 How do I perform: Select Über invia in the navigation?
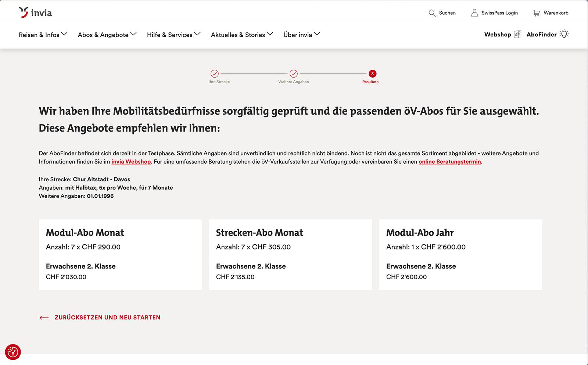point(301,35)
